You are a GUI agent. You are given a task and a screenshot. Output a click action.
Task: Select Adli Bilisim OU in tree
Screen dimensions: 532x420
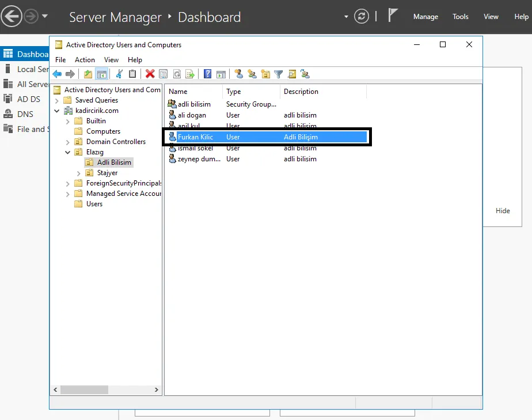coord(114,162)
